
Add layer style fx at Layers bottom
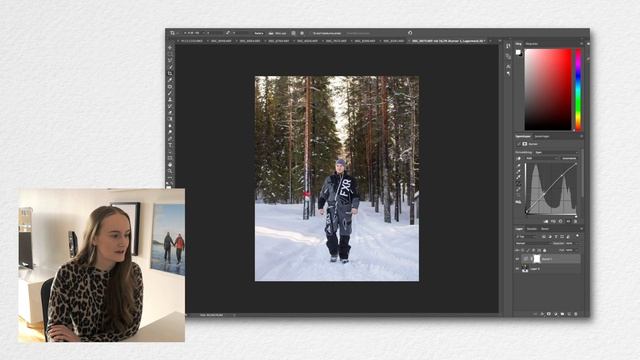[x=542, y=314]
